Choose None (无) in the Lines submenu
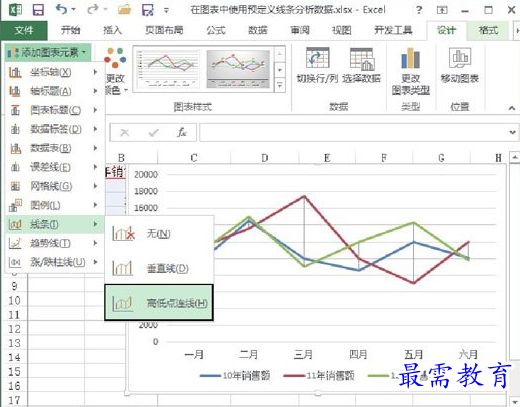Viewport: 520px width, 407px height. [x=159, y=233]
